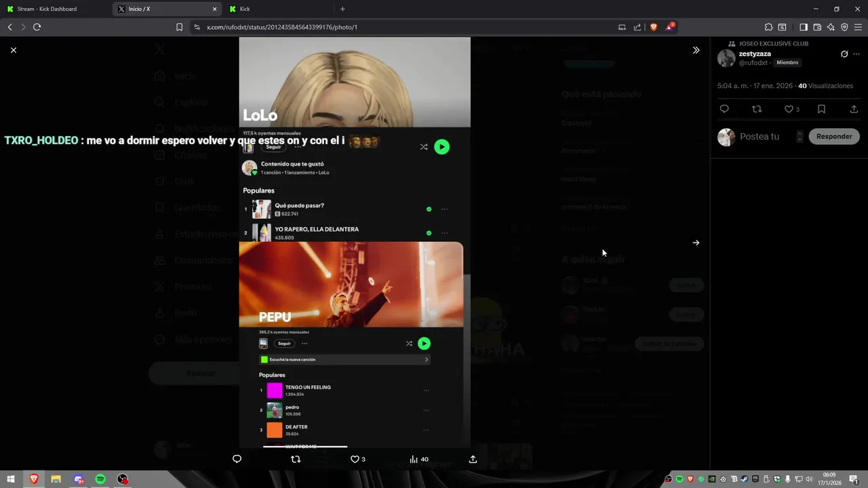
Task: Open the JOSEO EXCLUSIVE CLUB community link
Action: [774, 43]
